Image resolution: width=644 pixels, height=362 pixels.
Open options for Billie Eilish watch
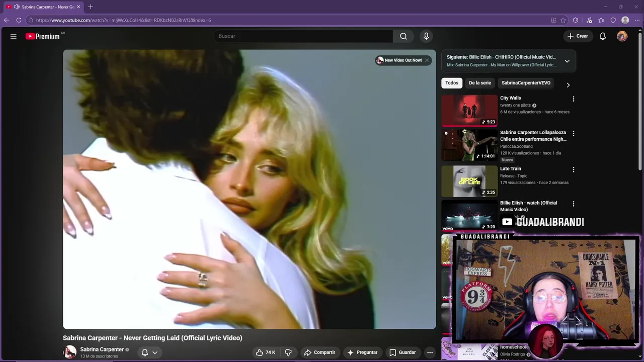tap(573, 204)
